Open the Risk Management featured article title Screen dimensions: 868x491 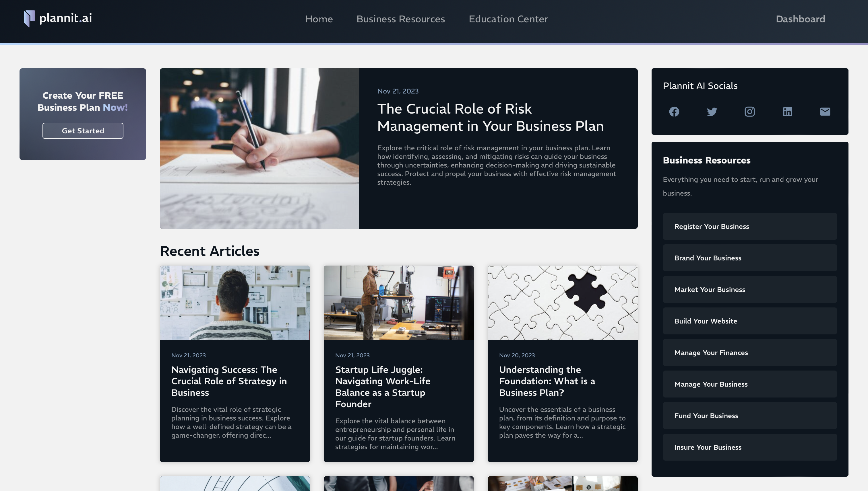click(490, 117)
